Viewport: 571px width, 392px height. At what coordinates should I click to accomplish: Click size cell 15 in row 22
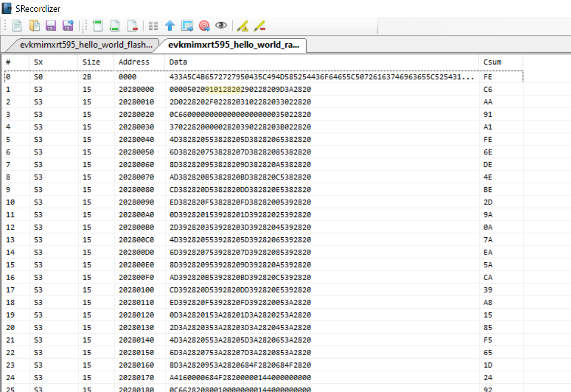96,353
